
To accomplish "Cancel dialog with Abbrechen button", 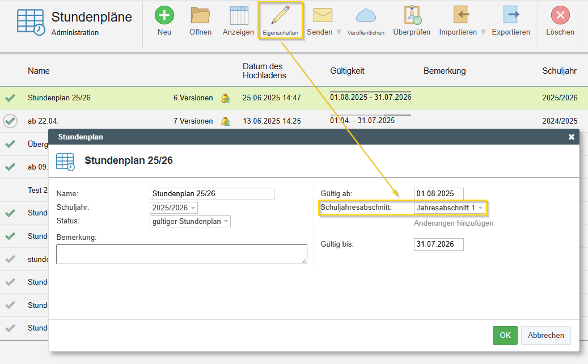I will (546, 335).
